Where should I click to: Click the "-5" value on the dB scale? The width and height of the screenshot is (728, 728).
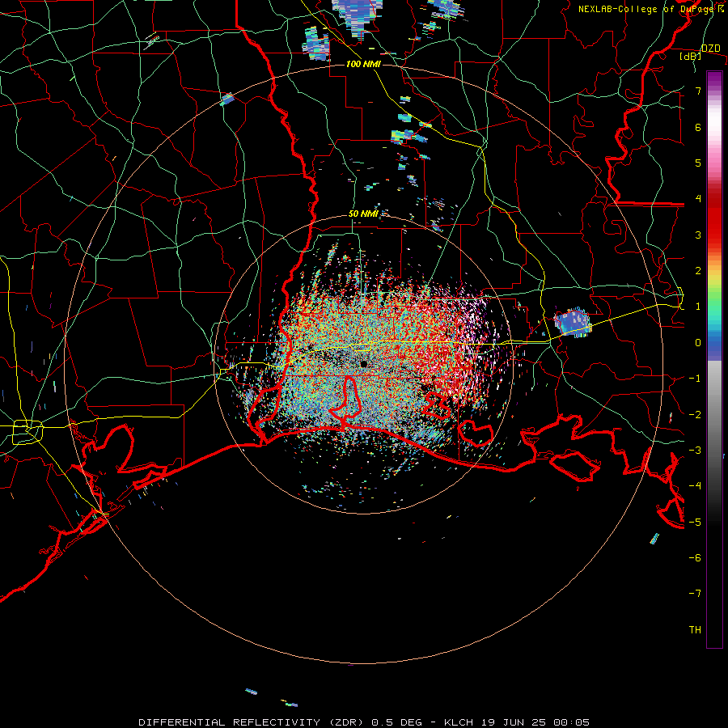tap(695, 523)
